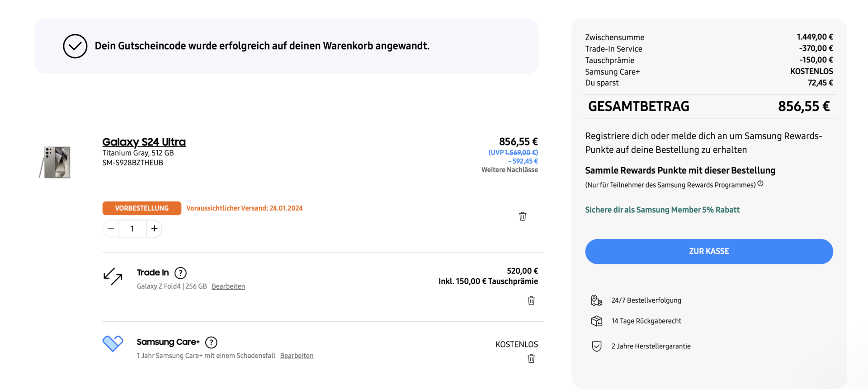868x389 pixels.
Task: Edit Samsung Care+ via Bearbeiten link
Action: pyautogui.click(x=297, y=356)
